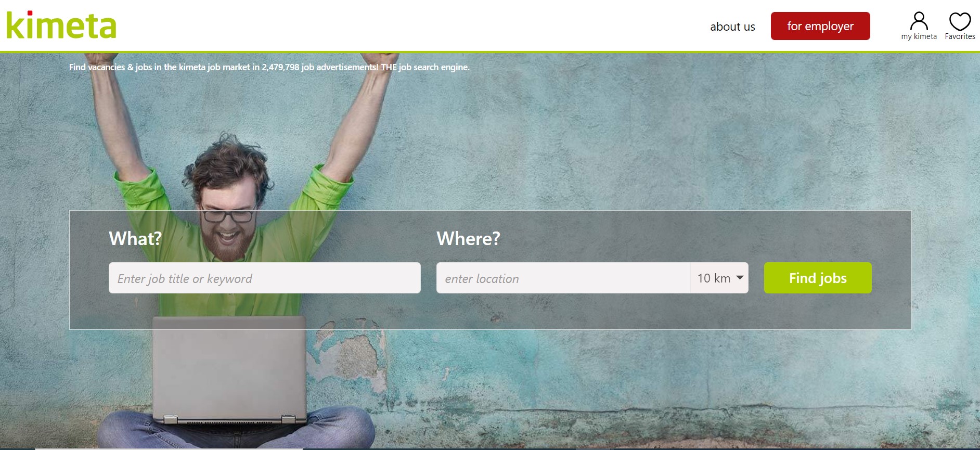Open the Favorites heart icon
The width and height of the screenshot is (980, 450).
point(960,21)
